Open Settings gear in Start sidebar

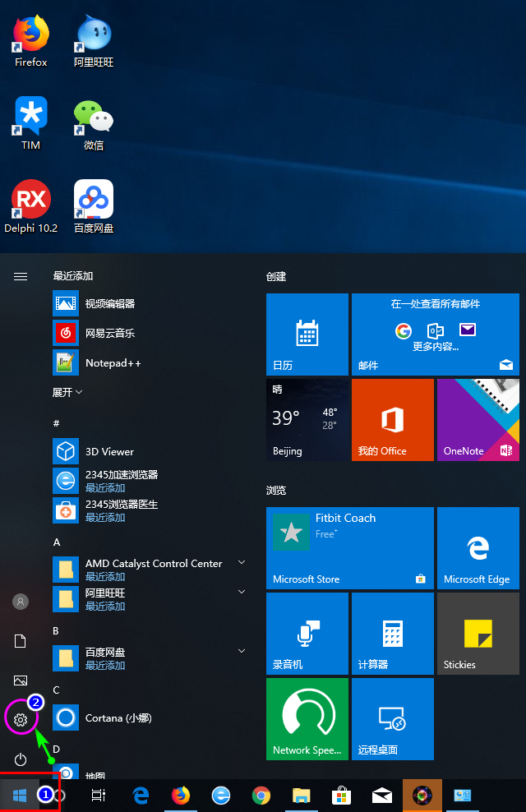coord(21,720)
